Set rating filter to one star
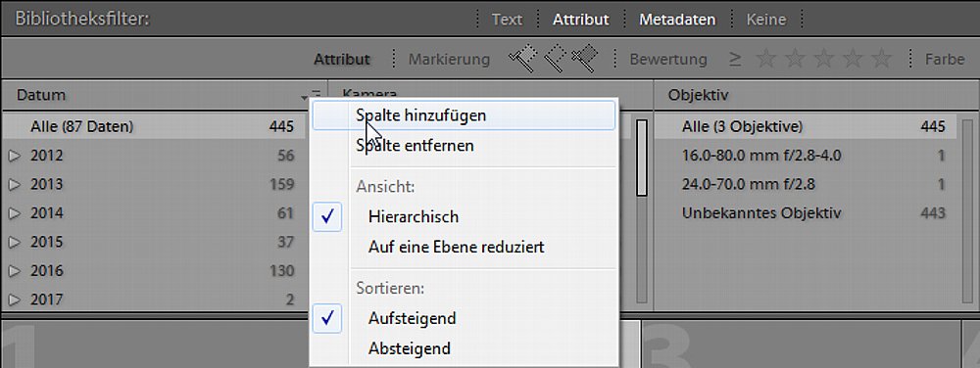Screen dimensions: 980x368 click(x=766, y=60)
